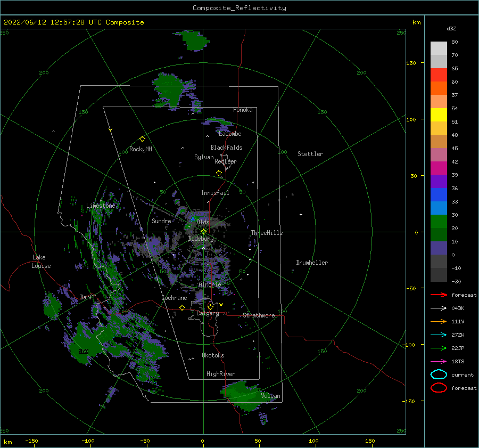This screenshot has height=448, width=479.
Task: Click the Airdrie label
Action: 210,284
